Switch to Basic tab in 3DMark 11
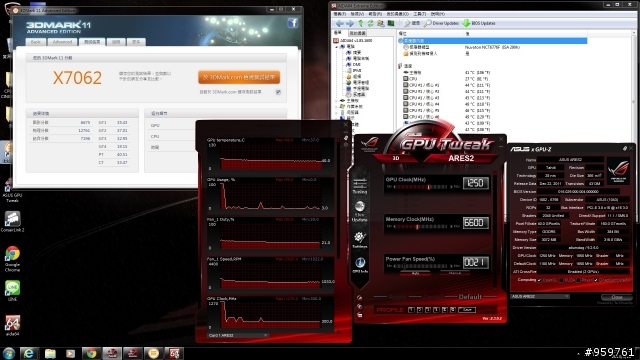 coord(36,42)
